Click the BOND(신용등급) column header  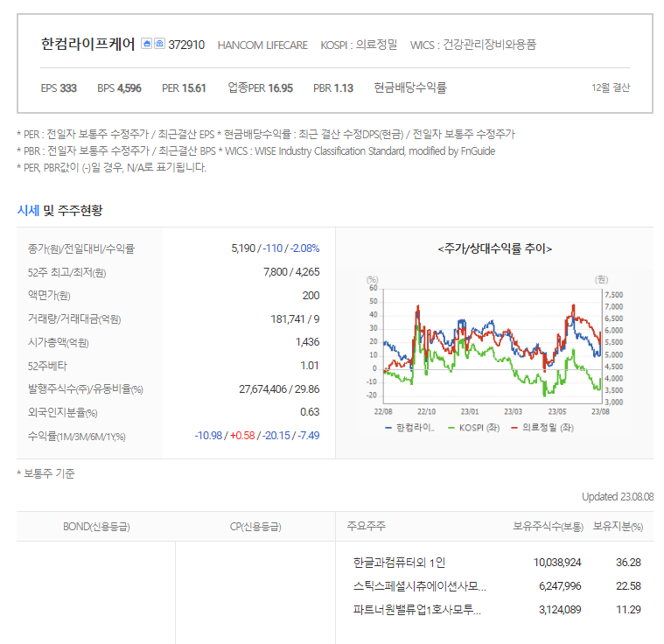coord(96,527)
